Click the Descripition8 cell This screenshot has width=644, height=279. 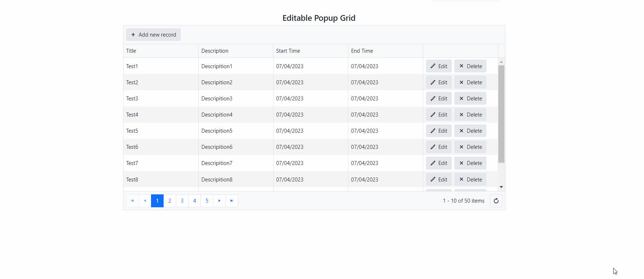[x=236, y=179]
